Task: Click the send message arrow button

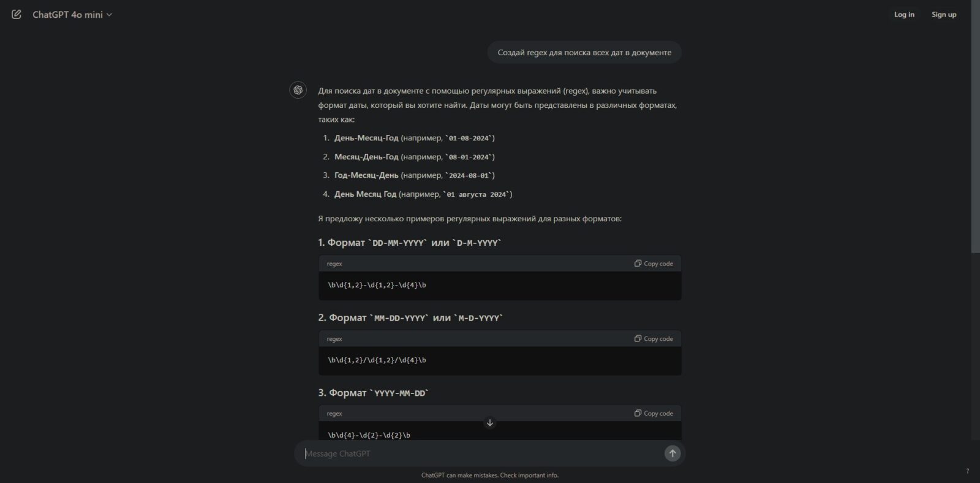Action: tap(673, 454)
